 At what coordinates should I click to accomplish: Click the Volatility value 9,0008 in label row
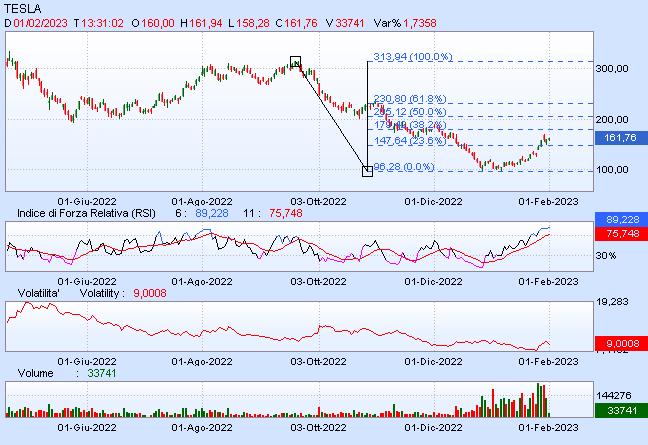point(150,293)
